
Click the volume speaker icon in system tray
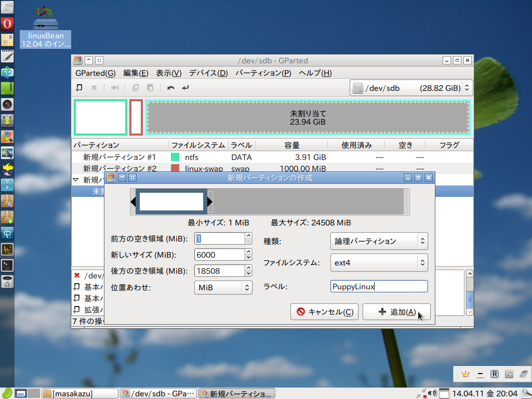click(x=432, y=393)
